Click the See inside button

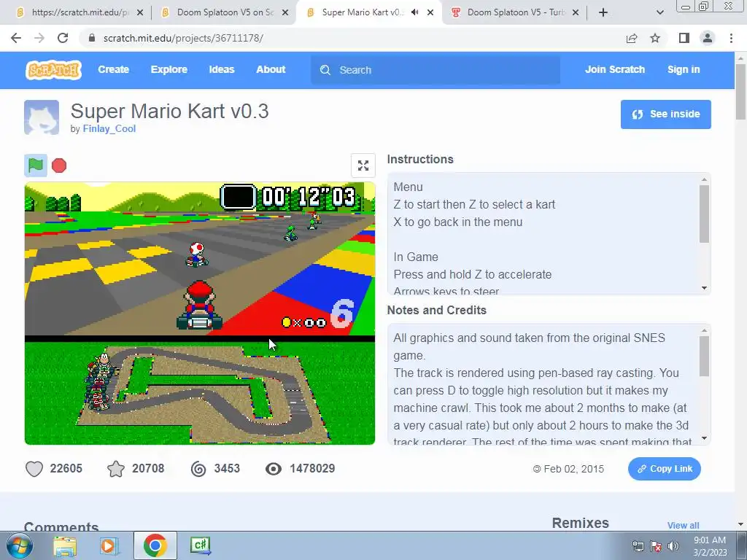[x=665, y=114]
